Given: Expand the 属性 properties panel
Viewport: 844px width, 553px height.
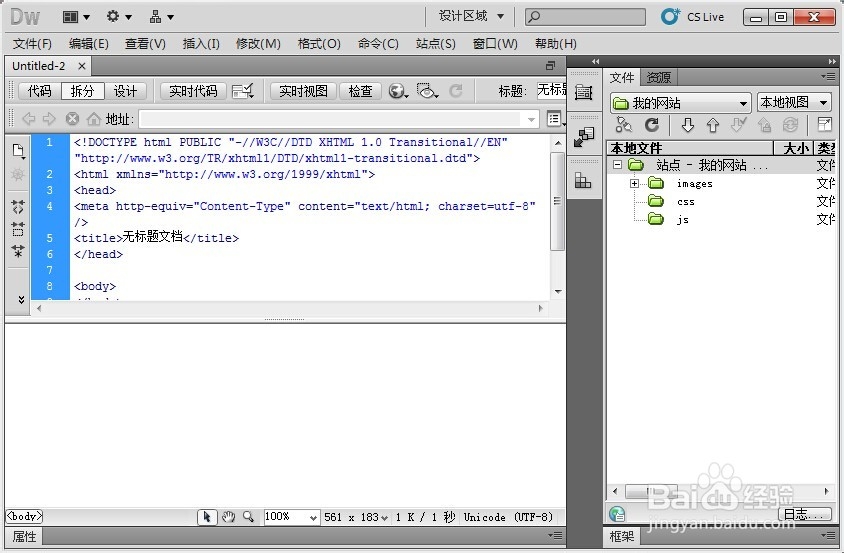Looking at the screenshot, I should point(24,536).
